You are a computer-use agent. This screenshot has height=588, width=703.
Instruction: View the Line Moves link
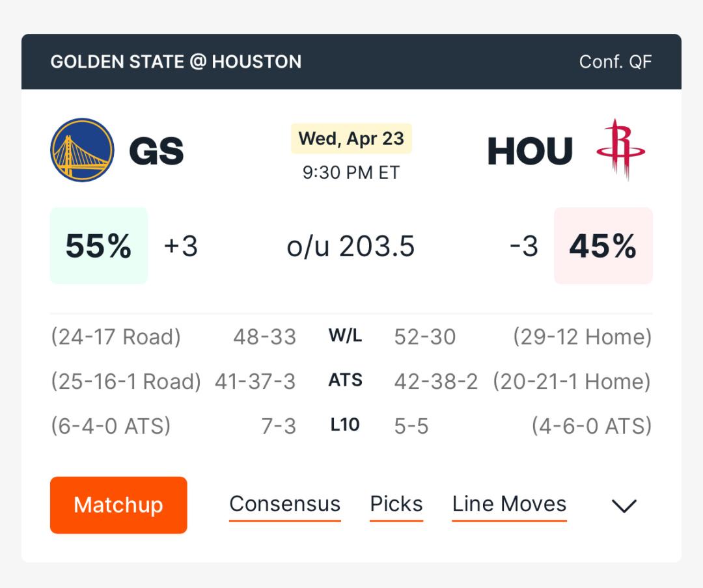pyautogui.click(x=509, y=505)
